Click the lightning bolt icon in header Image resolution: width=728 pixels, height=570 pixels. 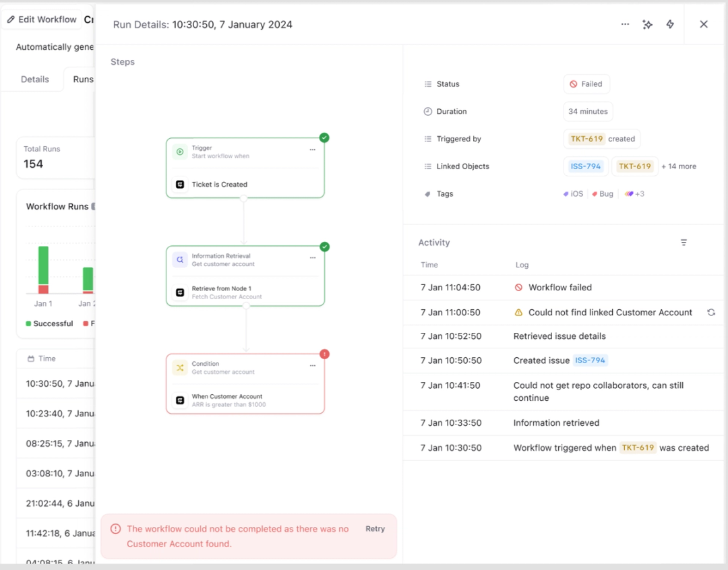click(x=670, y=24)
